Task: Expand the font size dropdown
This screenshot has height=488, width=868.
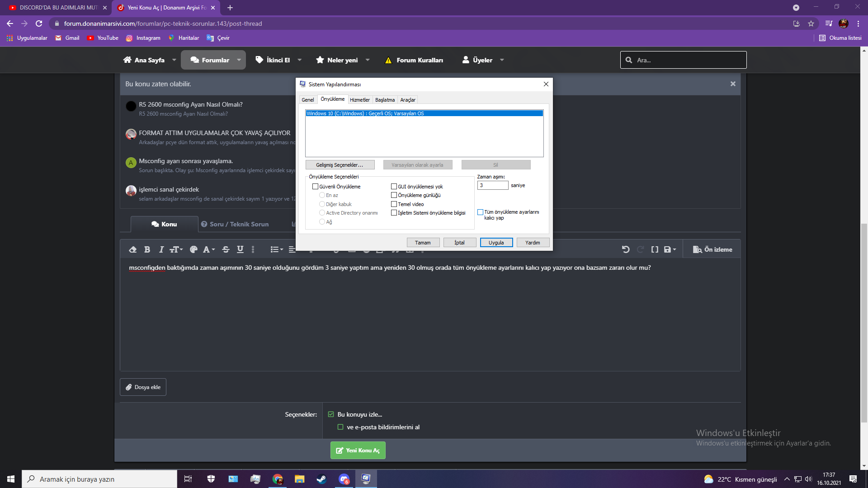Action: [x=176, y=249]
